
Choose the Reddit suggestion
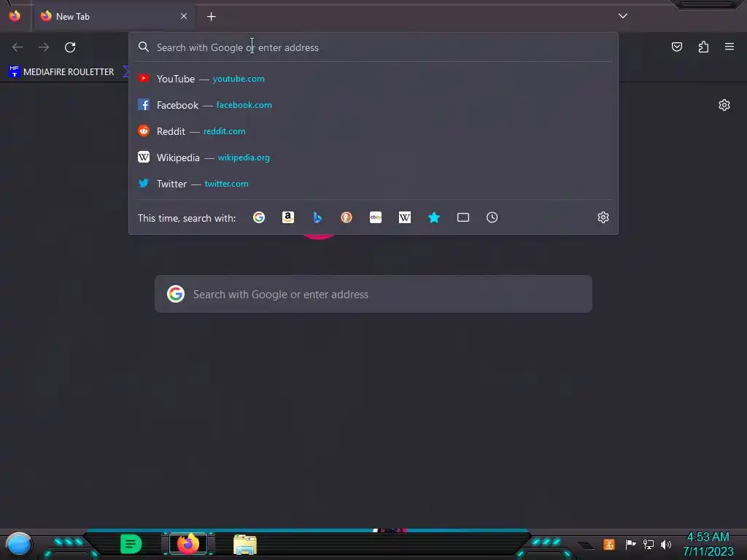373,131
